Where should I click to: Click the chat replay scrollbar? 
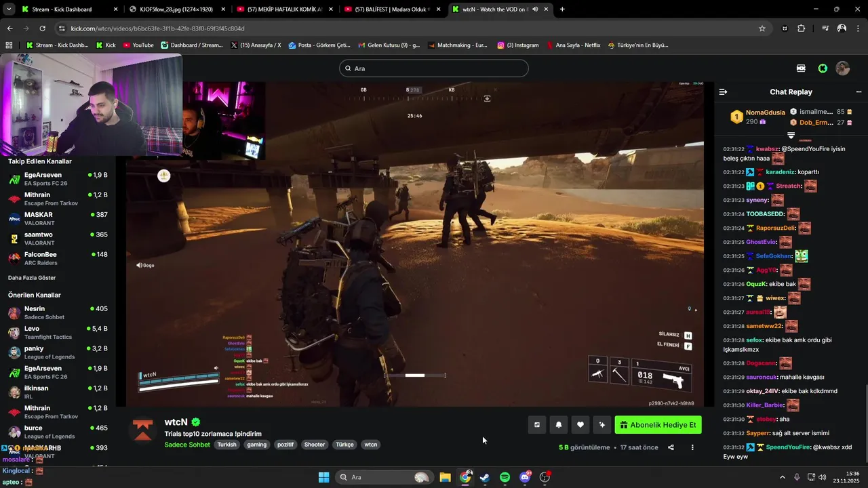[x=865, y=424]
